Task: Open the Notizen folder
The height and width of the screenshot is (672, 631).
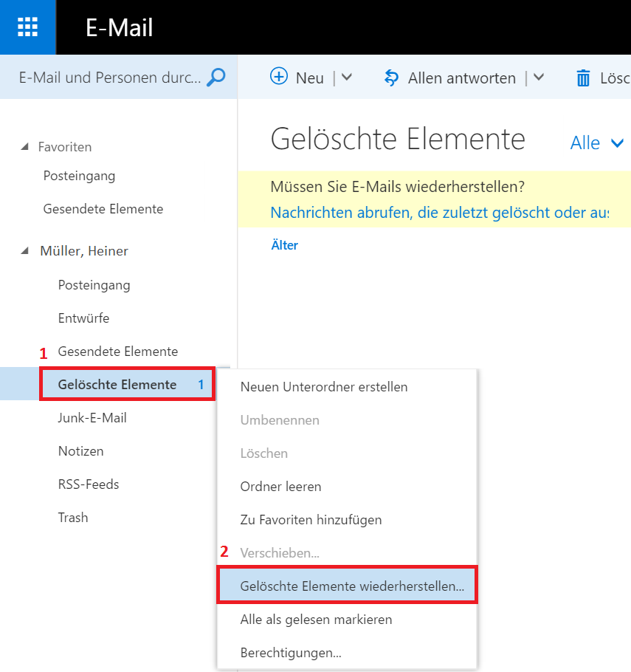Action: (x=81, y=451)
